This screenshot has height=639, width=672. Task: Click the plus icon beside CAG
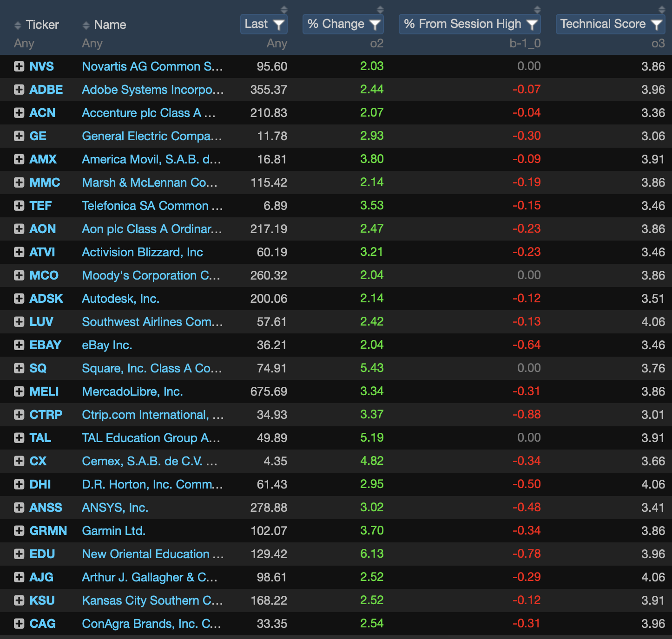point(19,624)
